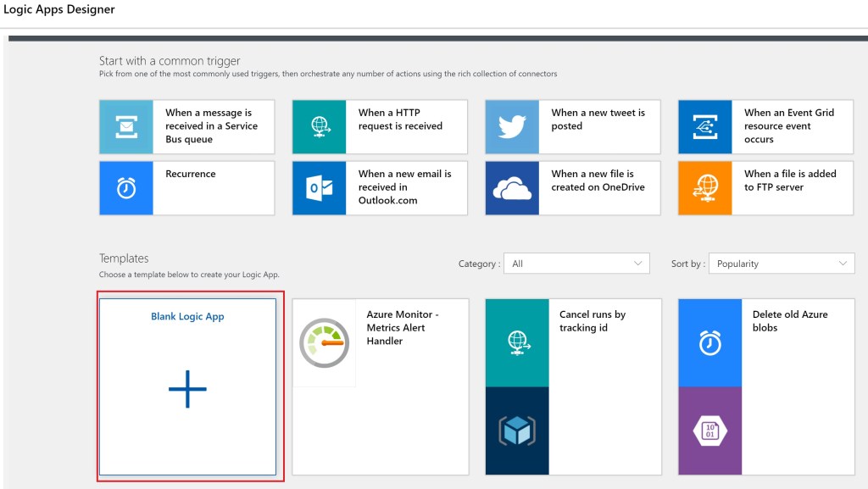This screenshot has width=868, height=489.
Task: Click the Recurrence alarm clock icon
Action: (126, 188)
